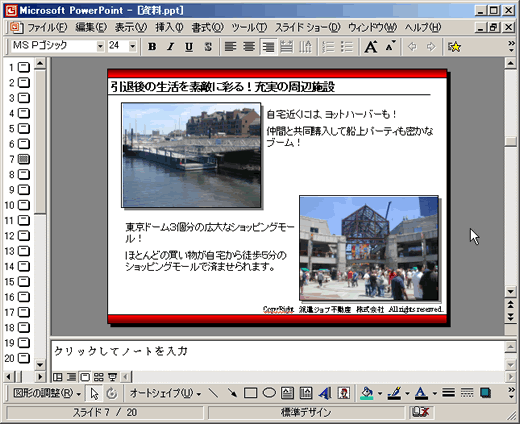Select the Rectangle drawing tool
The width and height of the screenshot is (520, 424).
tap(250, 393)
